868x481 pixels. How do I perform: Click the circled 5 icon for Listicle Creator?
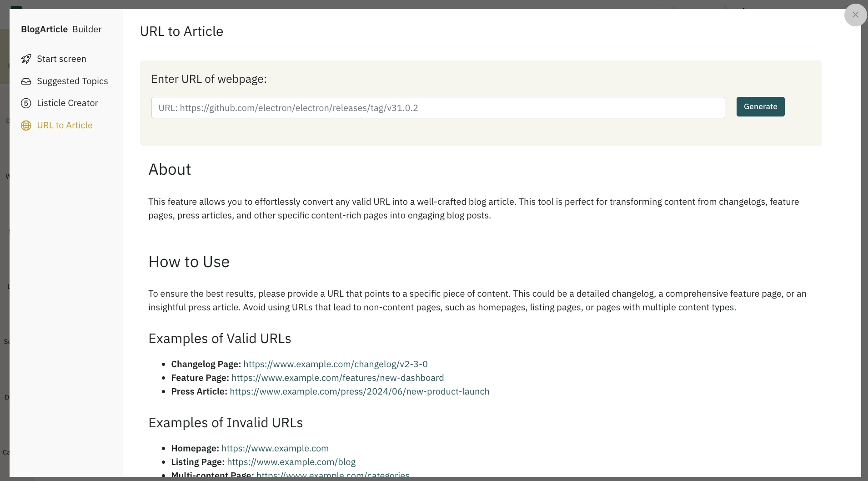coord(26,103)
